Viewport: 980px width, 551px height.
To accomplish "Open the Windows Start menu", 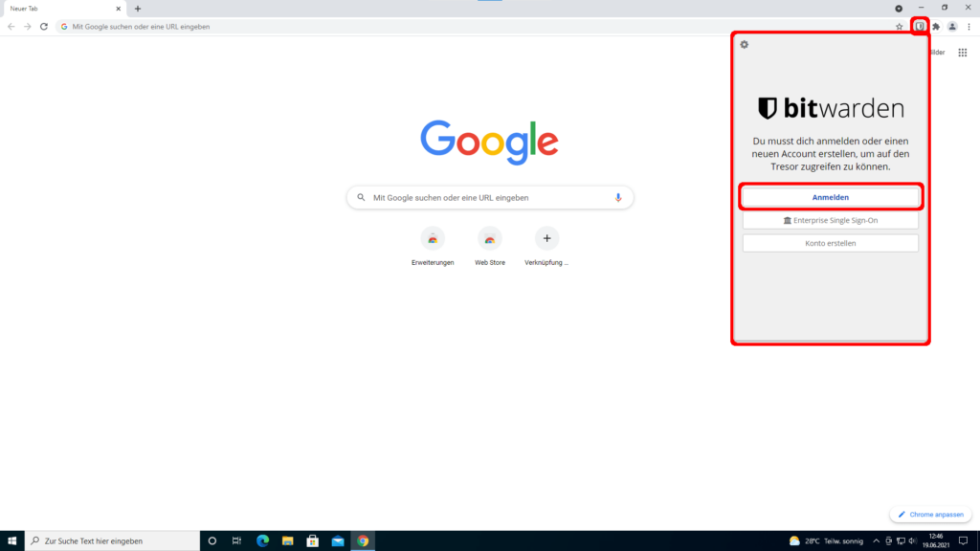I will pos(11,541).
